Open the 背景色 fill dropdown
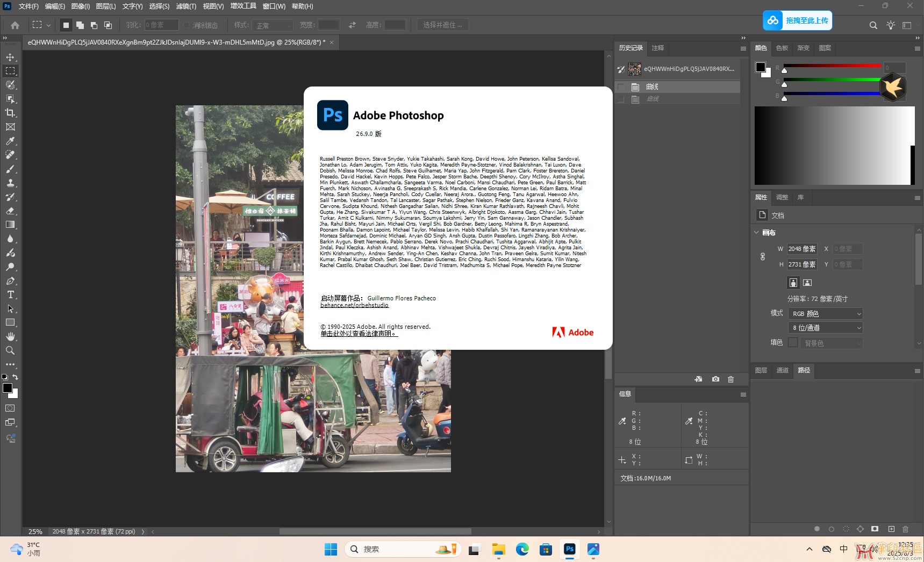Screen dimensions: 924x562 click(x=832, y=343)
